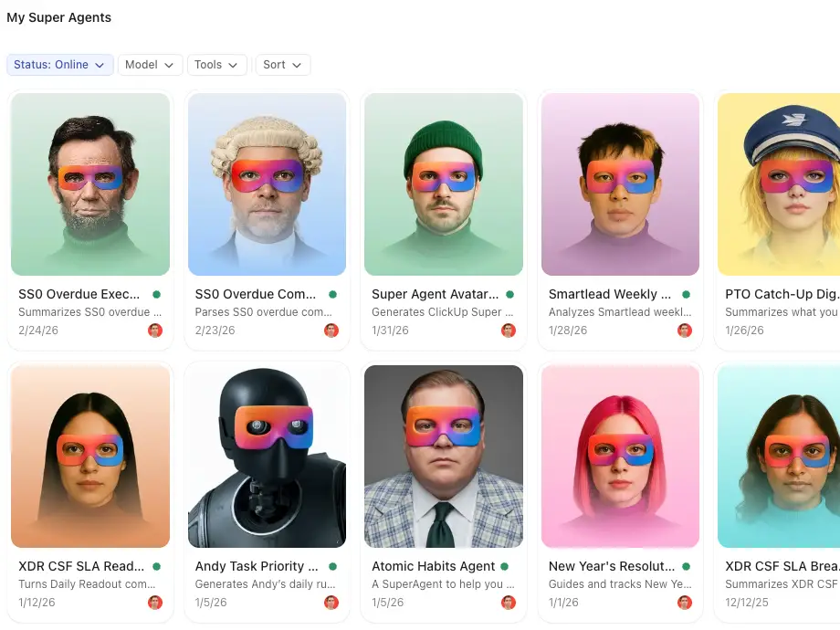The width and height of the screenshot is (840, 630).
Task: Click the owner avatar on the New Year's Resolution card
Action: (x=685, y=603)
